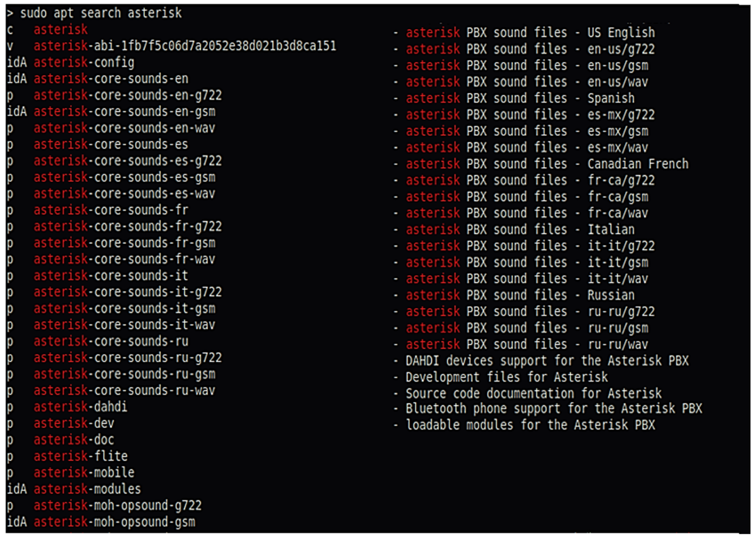Select the asterisk-doc package name

pos(74,440)
